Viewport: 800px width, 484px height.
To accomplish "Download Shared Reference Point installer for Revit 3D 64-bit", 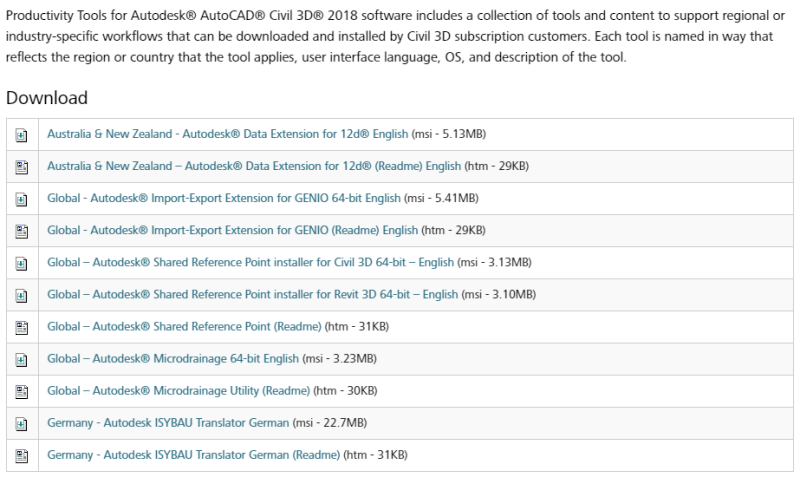I will coord(253,295).
